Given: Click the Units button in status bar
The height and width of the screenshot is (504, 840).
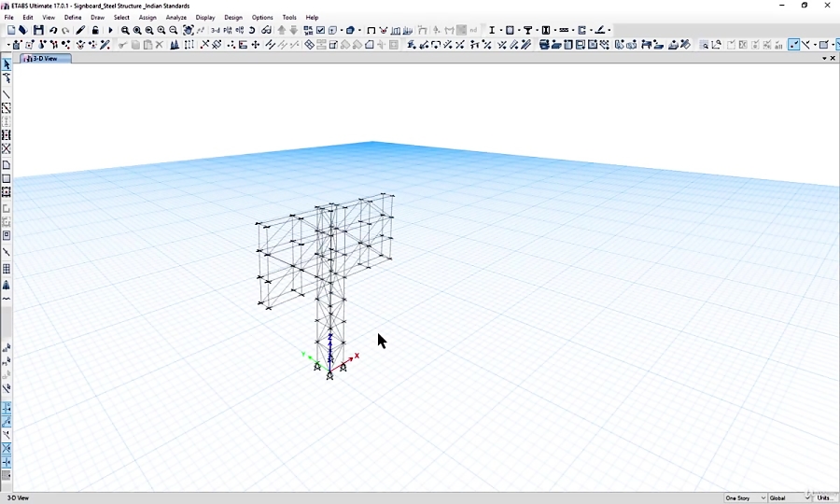Looking at the screenshot, I should pos(825,498).
